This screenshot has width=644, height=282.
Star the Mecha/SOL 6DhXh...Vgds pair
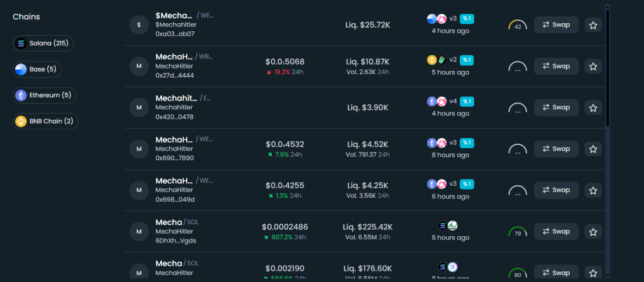coord(592,232)
